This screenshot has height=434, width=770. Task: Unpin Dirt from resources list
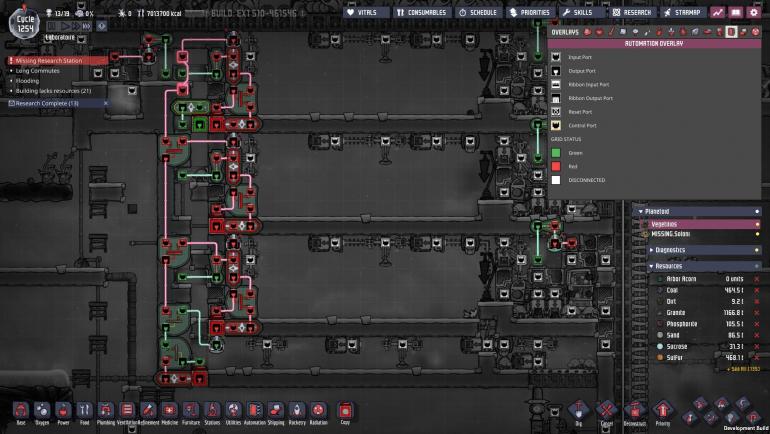click(757, 301)
